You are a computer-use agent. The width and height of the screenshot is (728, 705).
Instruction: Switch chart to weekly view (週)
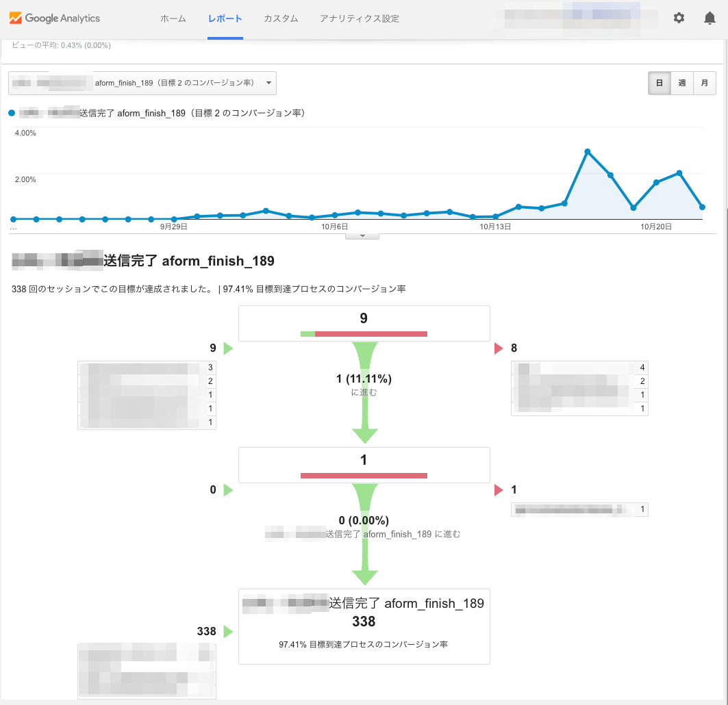[x=682, y=83]
